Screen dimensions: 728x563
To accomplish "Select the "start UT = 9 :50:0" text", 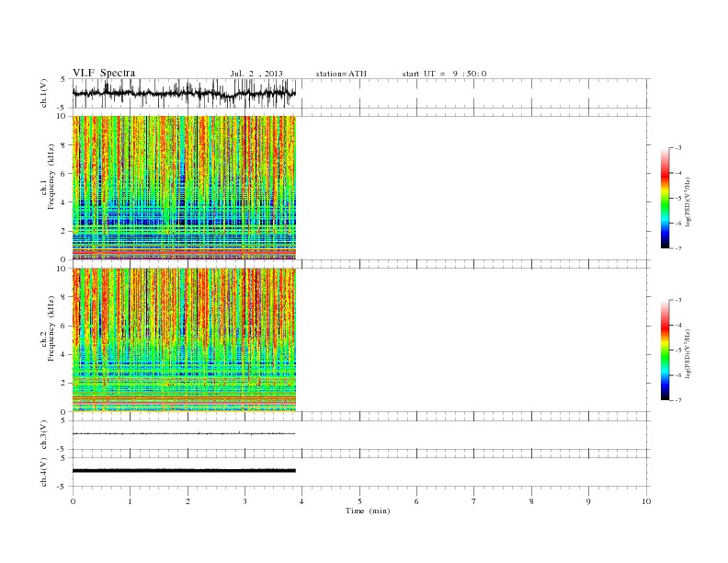I will pos(444,74).
